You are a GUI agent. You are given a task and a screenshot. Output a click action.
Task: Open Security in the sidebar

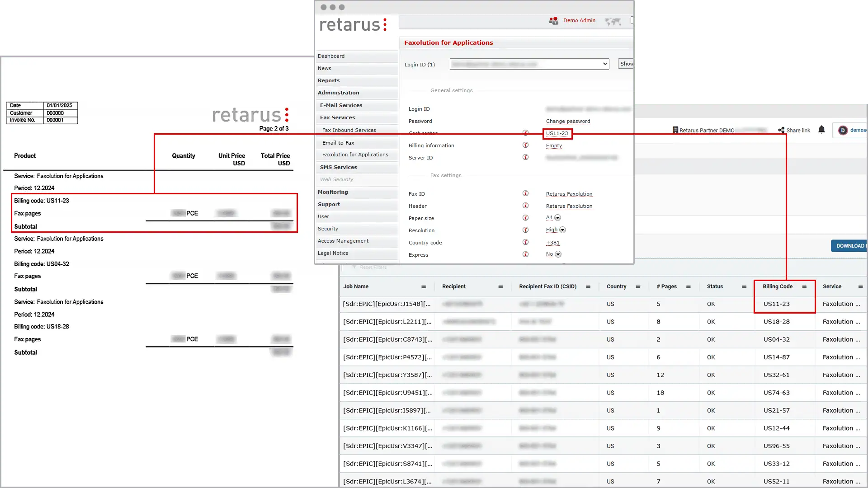[357, 229]
